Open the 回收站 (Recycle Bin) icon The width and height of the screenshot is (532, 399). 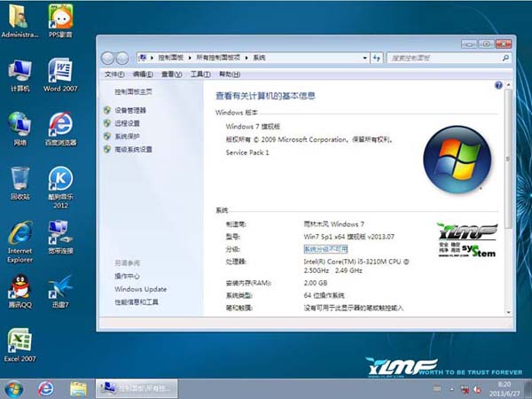[20, 180]
